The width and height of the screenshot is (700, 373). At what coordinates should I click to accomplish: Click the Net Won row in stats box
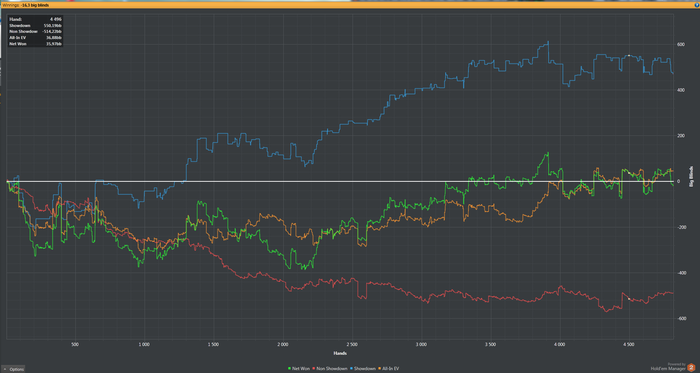point(35,44)
